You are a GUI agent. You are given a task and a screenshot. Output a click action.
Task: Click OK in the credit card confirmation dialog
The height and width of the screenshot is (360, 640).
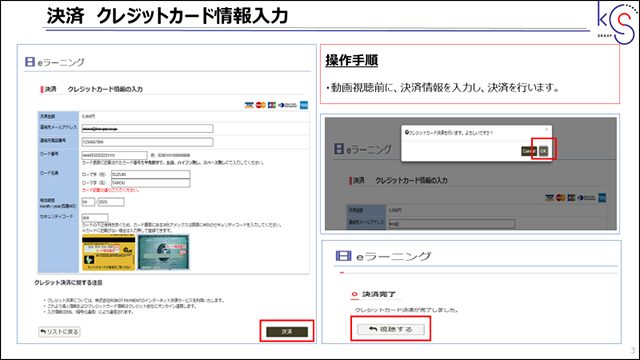pos(543,151)
